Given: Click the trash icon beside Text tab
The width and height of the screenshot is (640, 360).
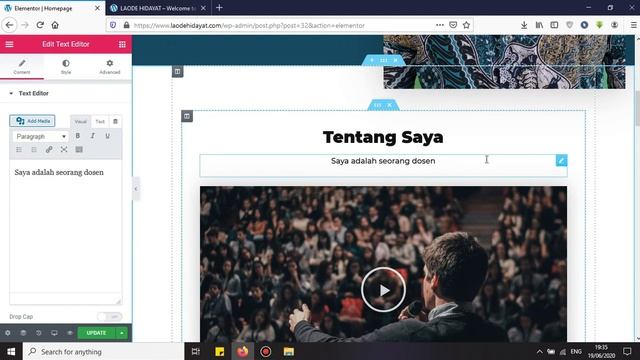Looking at the screenshot, I should coord(116,122).
